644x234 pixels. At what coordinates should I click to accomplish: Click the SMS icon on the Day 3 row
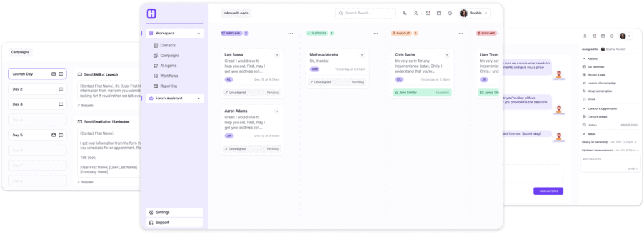pos(61,104)
